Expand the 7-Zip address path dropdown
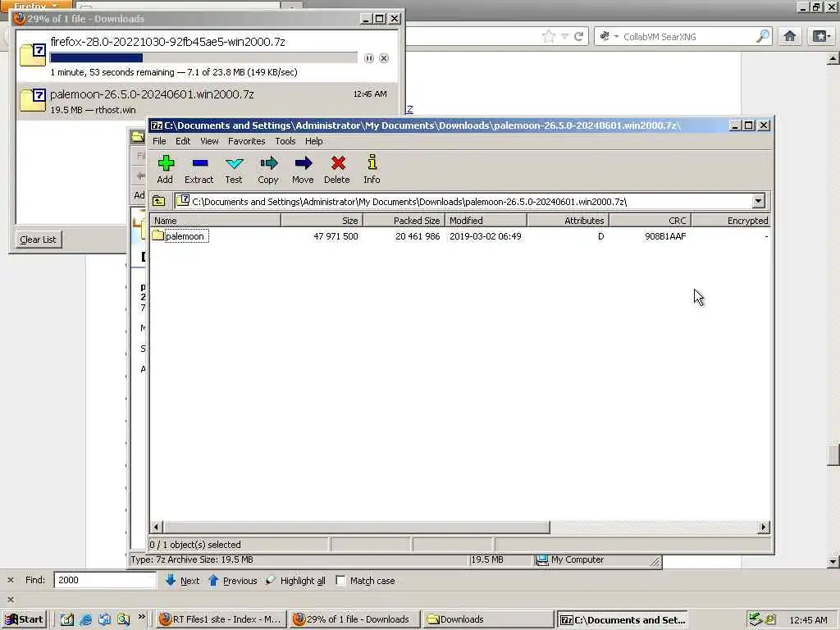 point(758,202)
